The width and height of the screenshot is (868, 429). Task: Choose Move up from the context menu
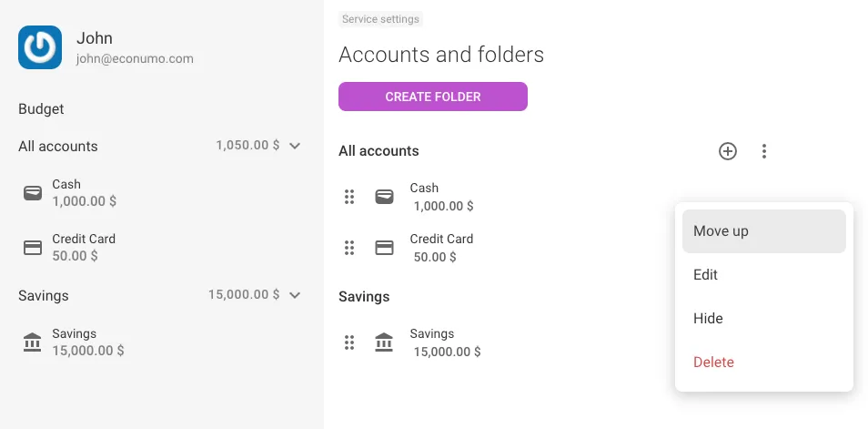(x=764, y=231)
